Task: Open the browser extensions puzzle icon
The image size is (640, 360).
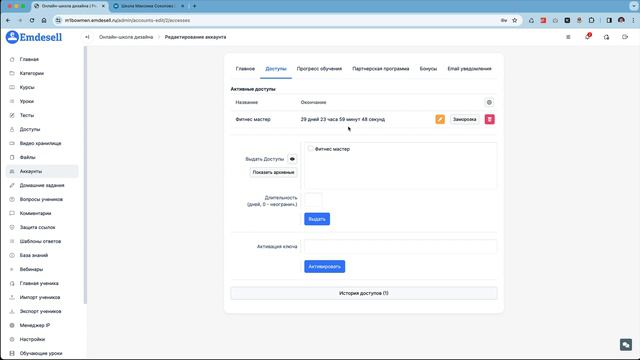Action: (591, 20)
